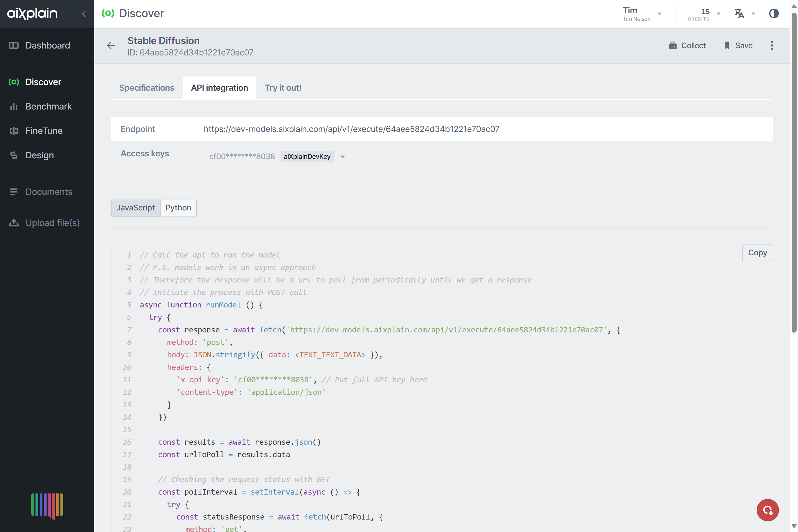Expand the credits dropdown arrow
The image size is (798, 532).
click(718, 14)
